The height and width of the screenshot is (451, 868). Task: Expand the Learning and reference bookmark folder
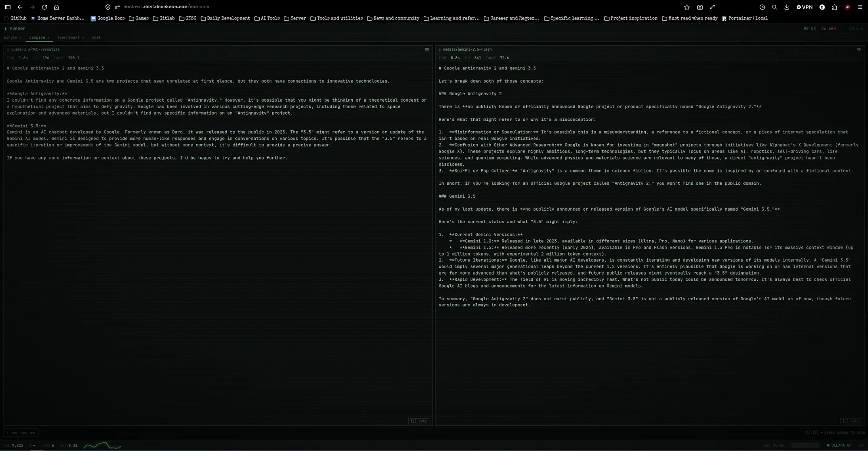(x=452, y=18)
